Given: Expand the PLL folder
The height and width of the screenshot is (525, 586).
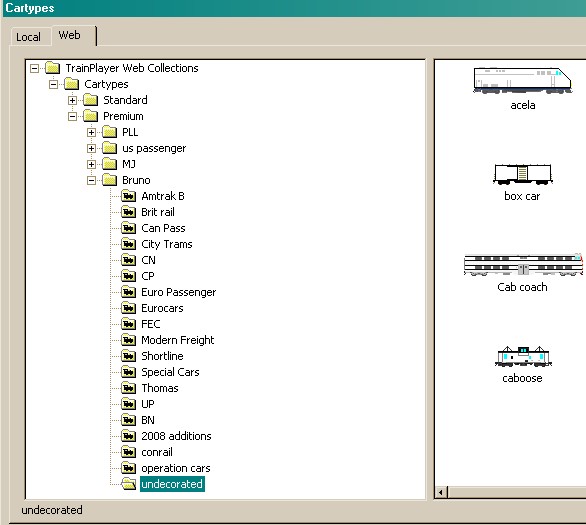Looking at the screenshot, I should point(91,132).
